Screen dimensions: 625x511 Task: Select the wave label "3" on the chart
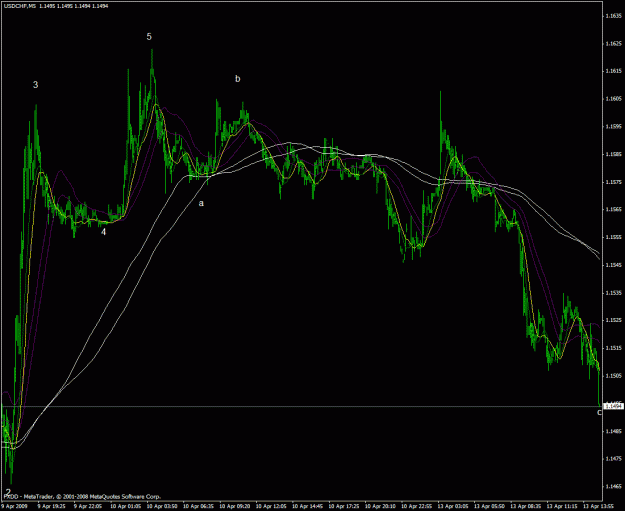point(35,85)
